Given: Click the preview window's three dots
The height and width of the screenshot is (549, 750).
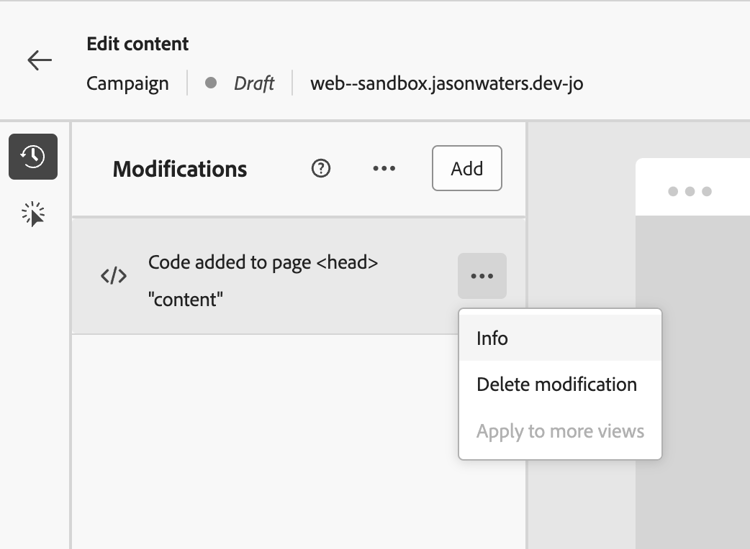Looking at the screenshot, I should tap(689, 191).
